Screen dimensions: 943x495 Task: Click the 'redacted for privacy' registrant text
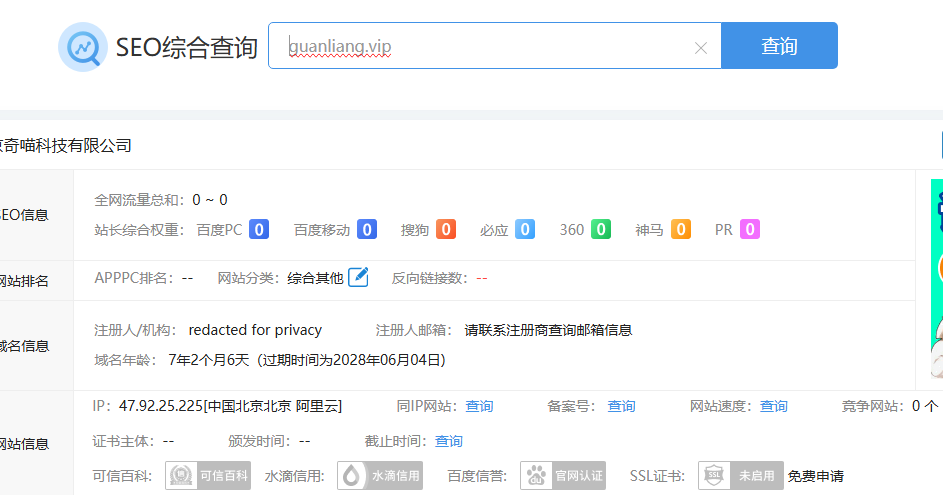(x=255, y=330)
